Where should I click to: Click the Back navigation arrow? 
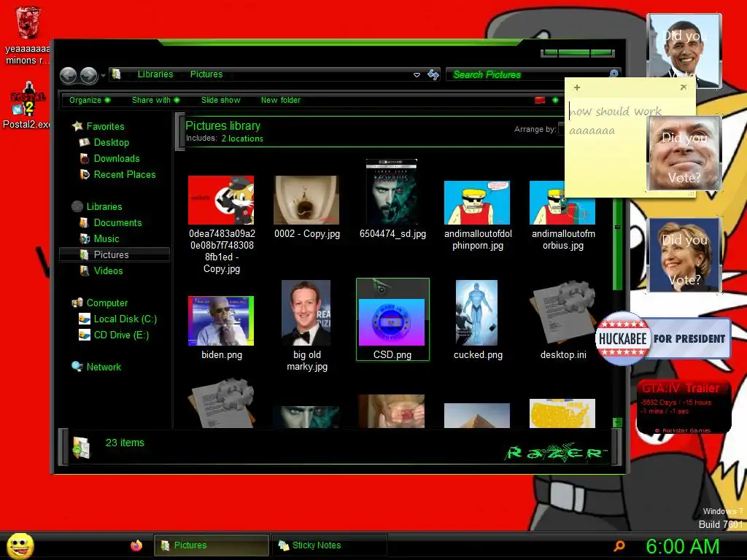pyautogui.click(x=68, y=75)
